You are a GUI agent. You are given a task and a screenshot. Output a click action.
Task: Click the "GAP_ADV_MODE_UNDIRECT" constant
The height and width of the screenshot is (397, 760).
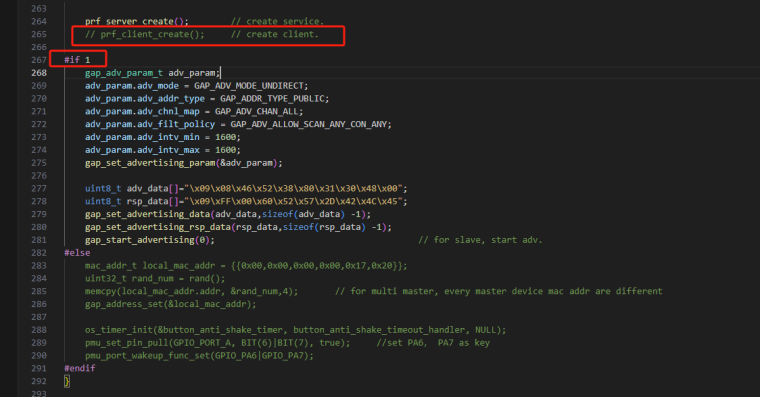coord(249,86)
